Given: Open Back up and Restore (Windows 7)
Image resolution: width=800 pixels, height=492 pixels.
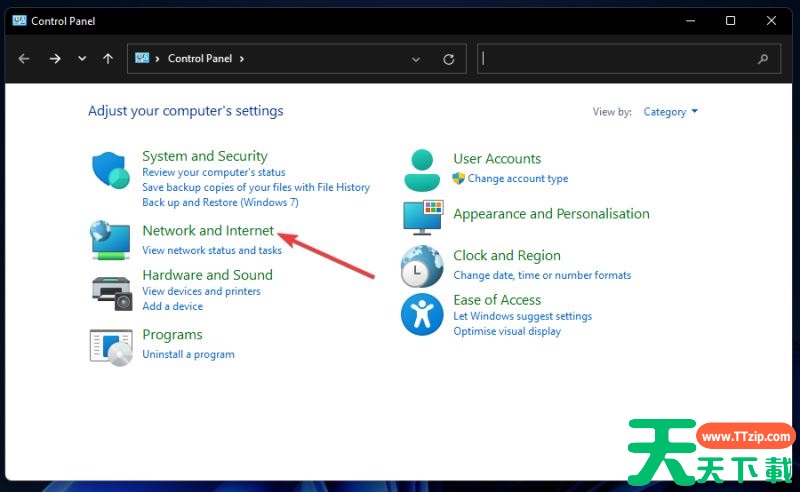Looking at the screenshot, I should [220, 202].
